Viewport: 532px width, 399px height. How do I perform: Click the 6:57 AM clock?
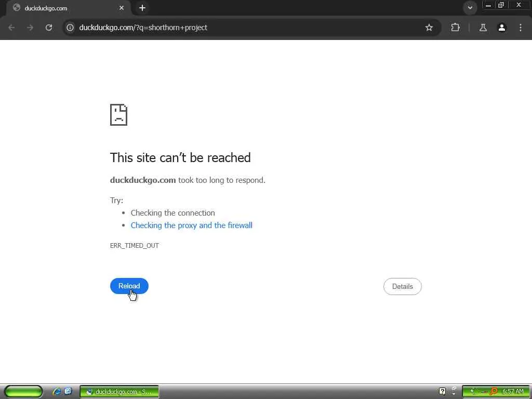[513, 391]
